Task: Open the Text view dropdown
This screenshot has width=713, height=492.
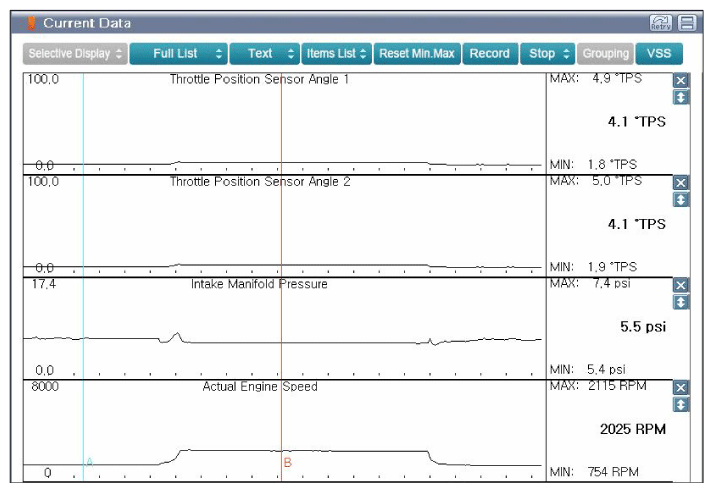Action: (x=265, y=54)
